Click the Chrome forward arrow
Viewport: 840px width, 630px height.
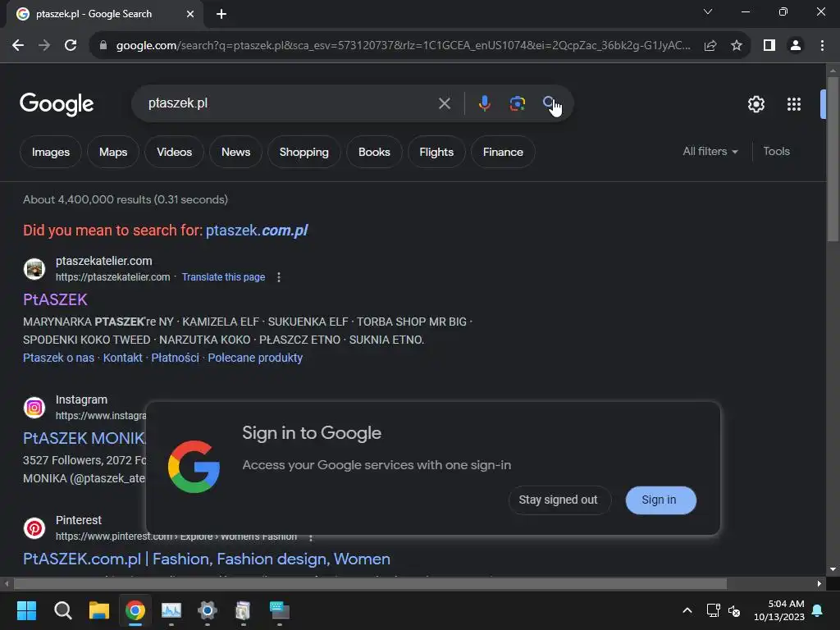44,46
